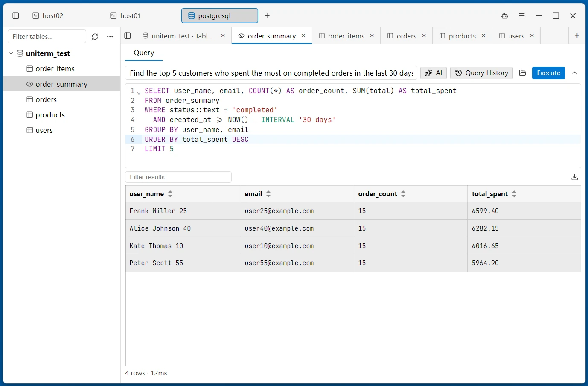Viewport: 588px width, 386px height.
Task: Collapse the query editor panel
Action: (x=575, y=73)
